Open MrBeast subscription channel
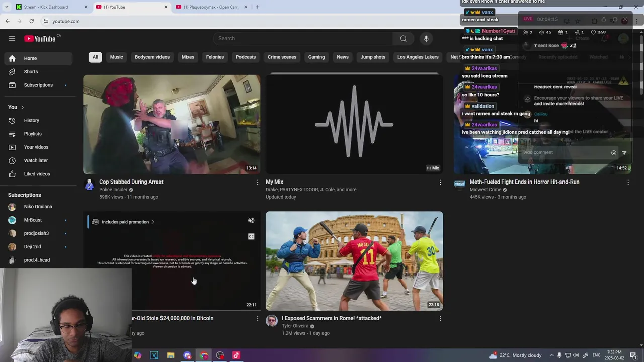The width and height of the screenshot is (644, 362). [38, 220]
